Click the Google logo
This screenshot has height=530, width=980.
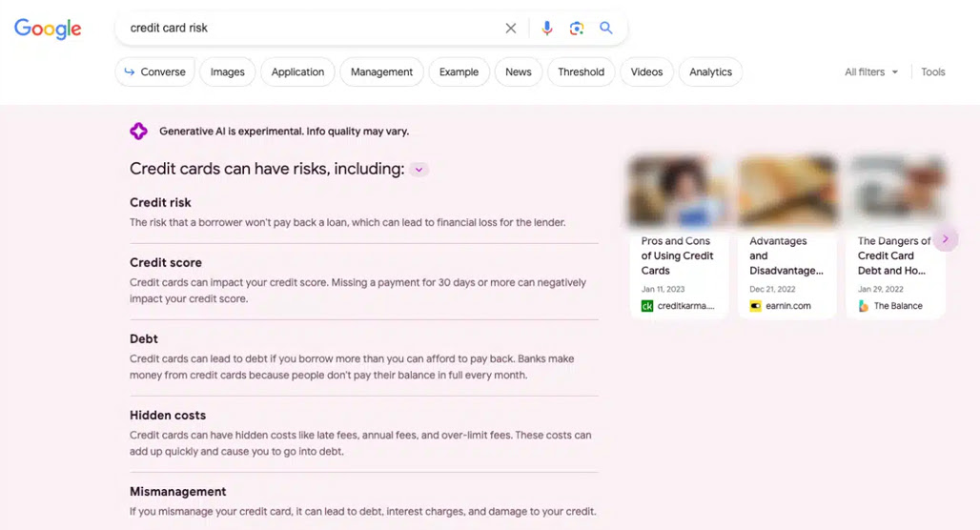pos(48,29)
